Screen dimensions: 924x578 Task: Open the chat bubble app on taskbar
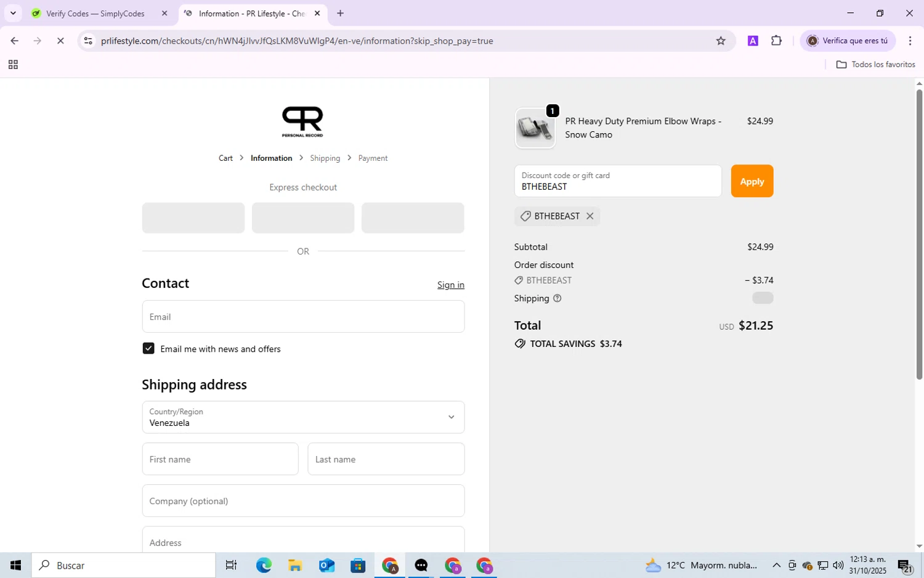pos(421,565)
